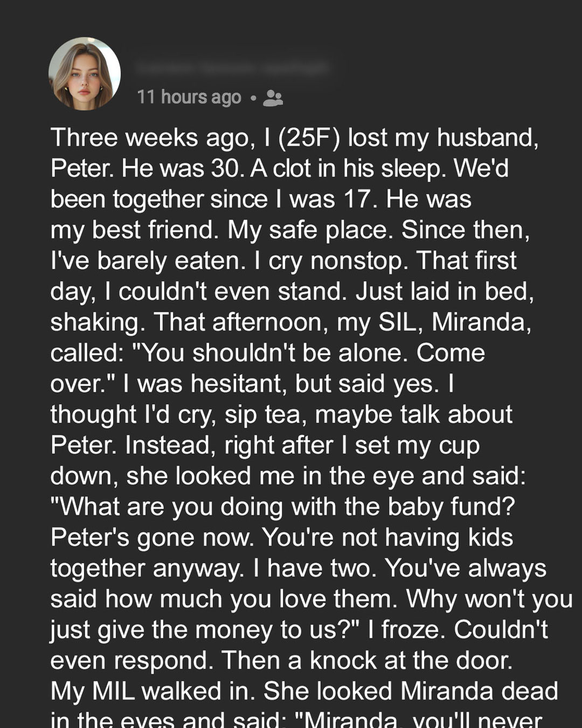Click the blurred author name
Viewport: 582px width, 728px height.
pos(232,68)
